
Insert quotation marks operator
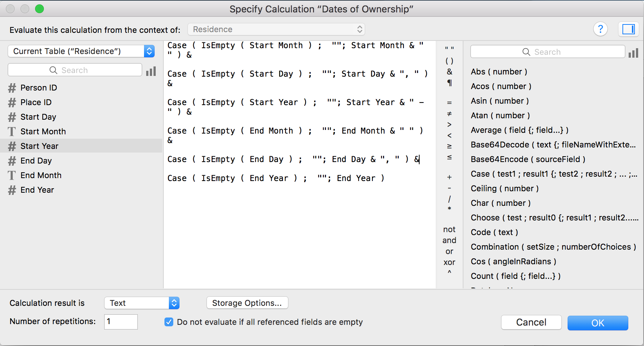point(450,49)
